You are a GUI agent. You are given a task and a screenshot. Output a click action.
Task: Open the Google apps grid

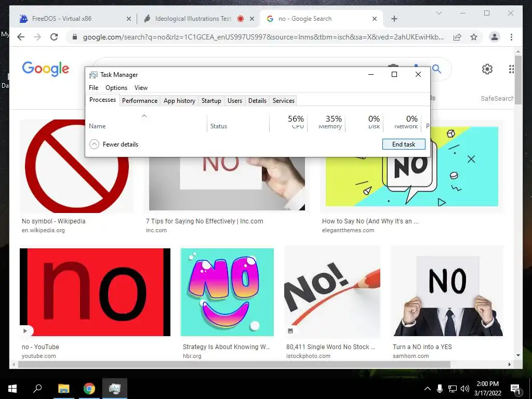512,69
